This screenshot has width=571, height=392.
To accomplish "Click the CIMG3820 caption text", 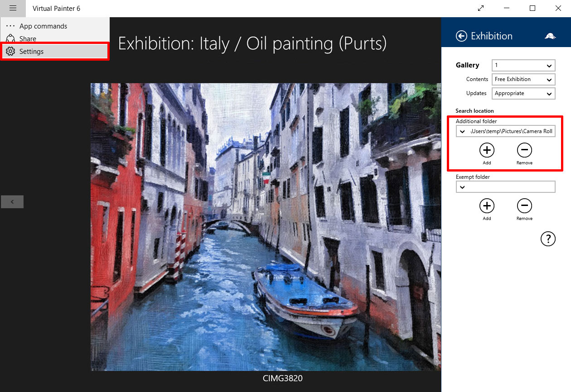I will pos(282,378).
